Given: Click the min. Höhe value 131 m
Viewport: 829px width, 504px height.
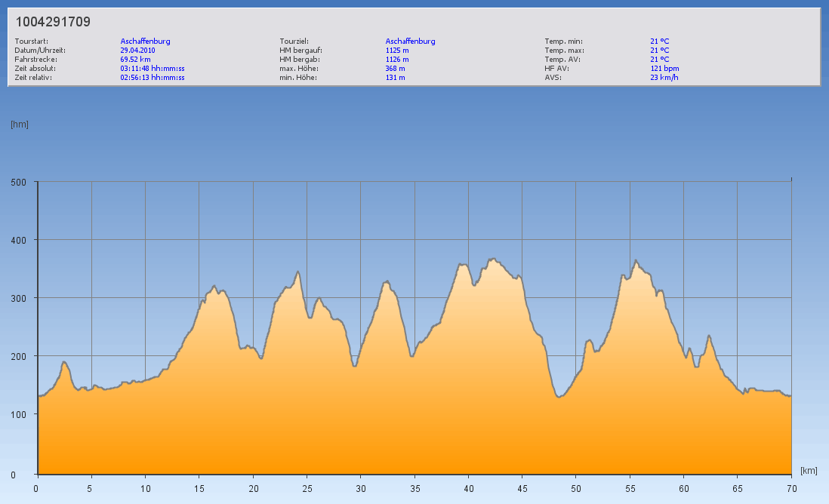Looking at the screenshot, I should tap(395, 78).
